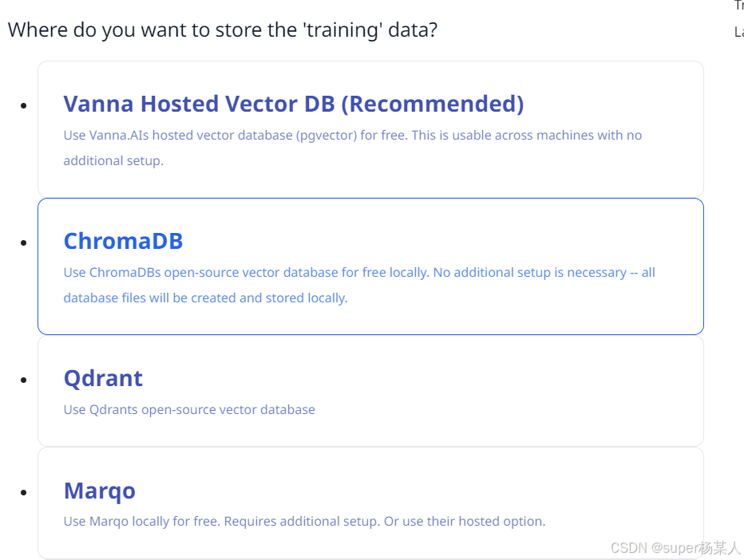This screenshot has width=744, height=560.
Task: Click the bullet point beside Marqo card
Action: pos(24,492)
